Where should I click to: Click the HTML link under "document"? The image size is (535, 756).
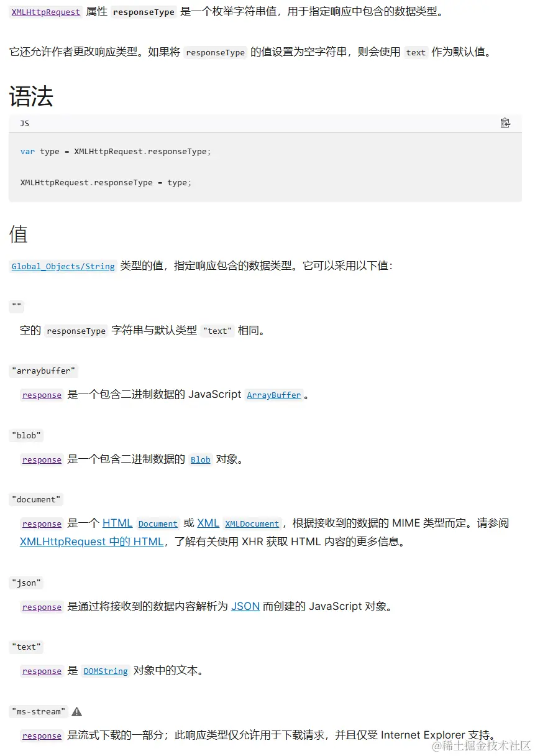[117, 523]
